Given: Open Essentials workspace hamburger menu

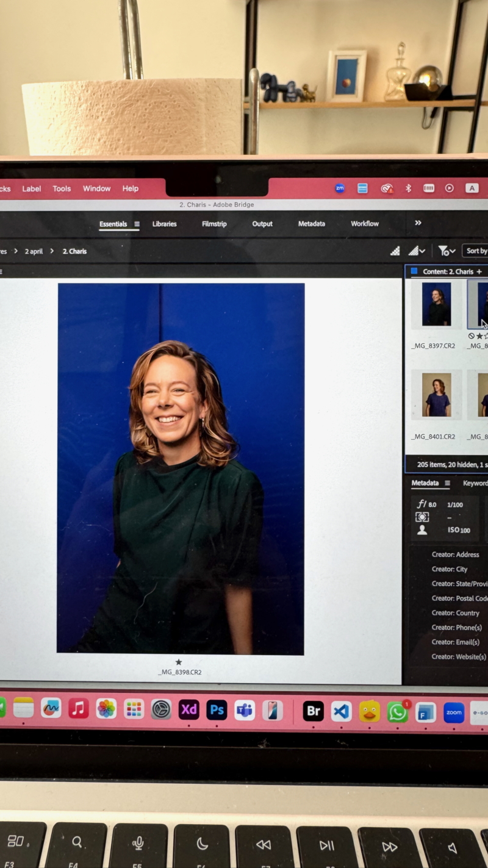Looking at the screenshot, I should pos(137,224).
